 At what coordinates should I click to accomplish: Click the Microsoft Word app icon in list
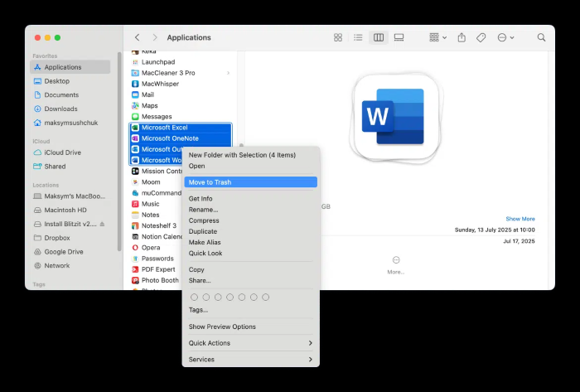click(x=135, y=160)
